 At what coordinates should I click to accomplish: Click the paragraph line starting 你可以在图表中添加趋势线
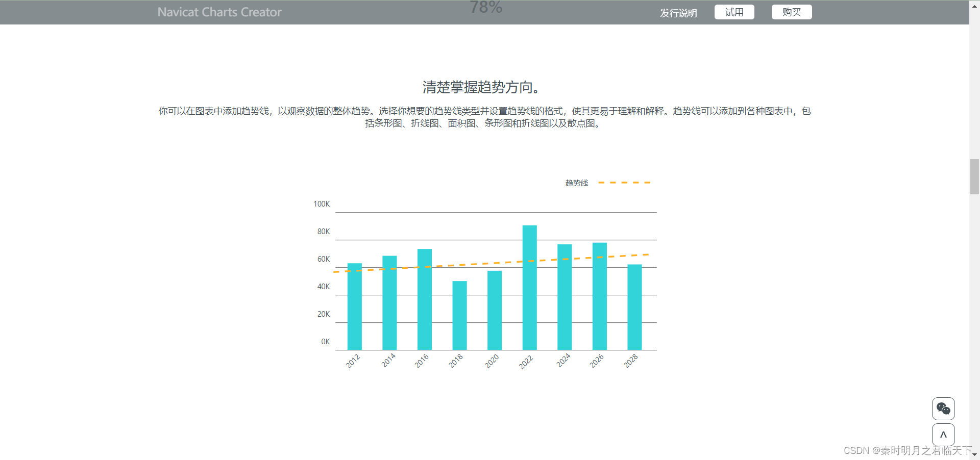pos(484,111)
